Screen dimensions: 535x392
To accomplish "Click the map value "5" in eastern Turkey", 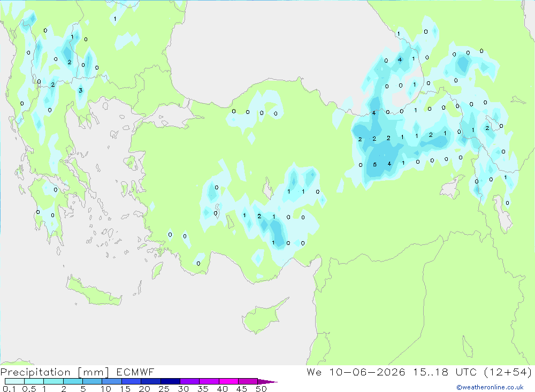I will tap(374, 164).
